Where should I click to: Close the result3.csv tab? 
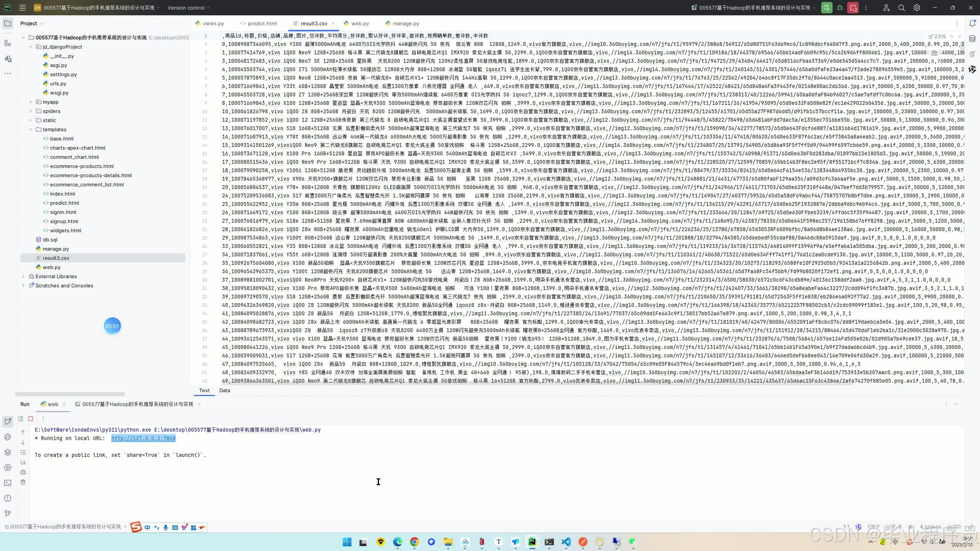coord(333,23)
